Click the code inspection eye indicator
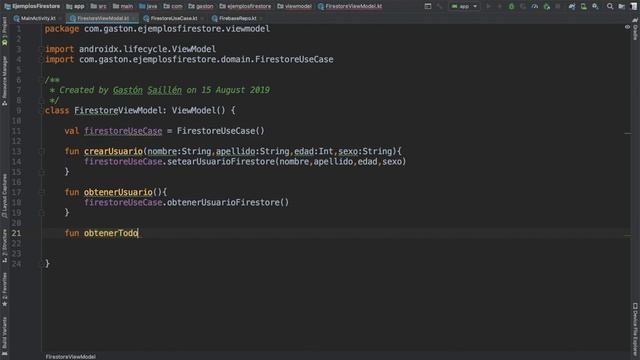Screen dimensions: 640x360 point(627,27)
